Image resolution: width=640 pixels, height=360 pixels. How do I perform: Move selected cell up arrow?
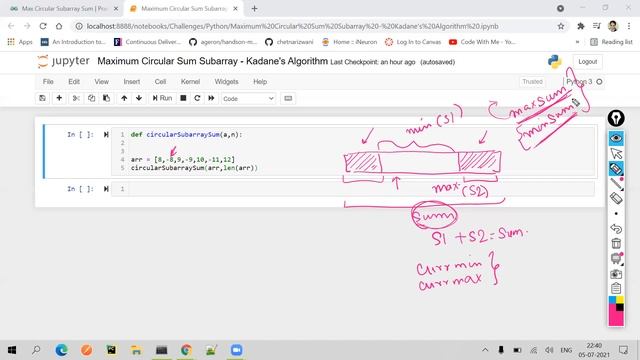point(124,98)
